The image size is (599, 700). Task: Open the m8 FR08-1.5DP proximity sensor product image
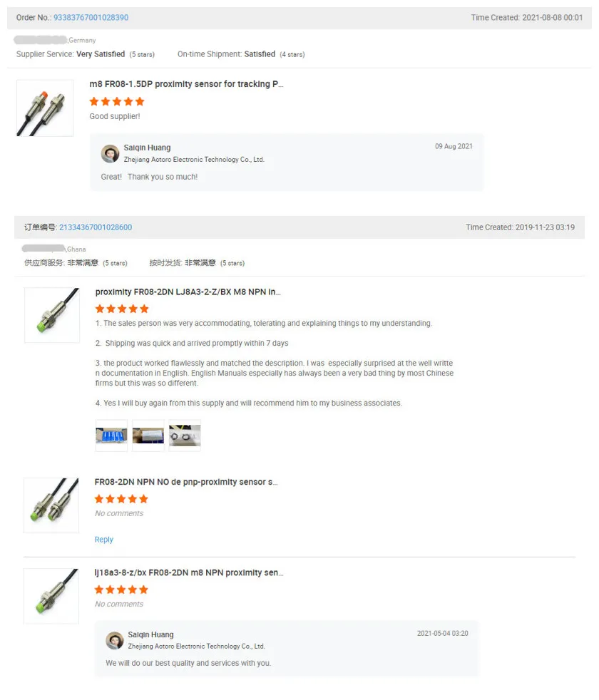pyautogui.click(x=45, y=108)
